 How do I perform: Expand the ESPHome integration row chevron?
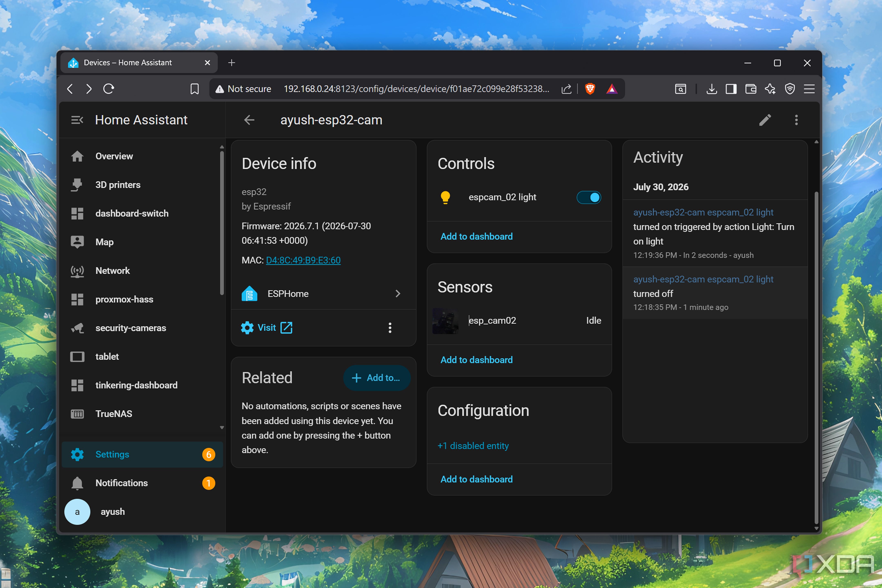[x=398, y=294]
